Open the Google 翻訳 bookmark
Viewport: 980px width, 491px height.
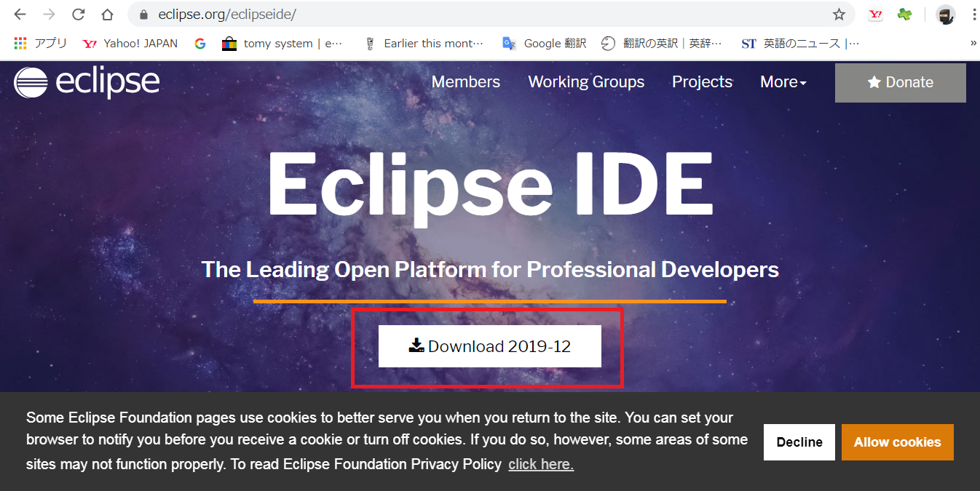tap(545, 43)
